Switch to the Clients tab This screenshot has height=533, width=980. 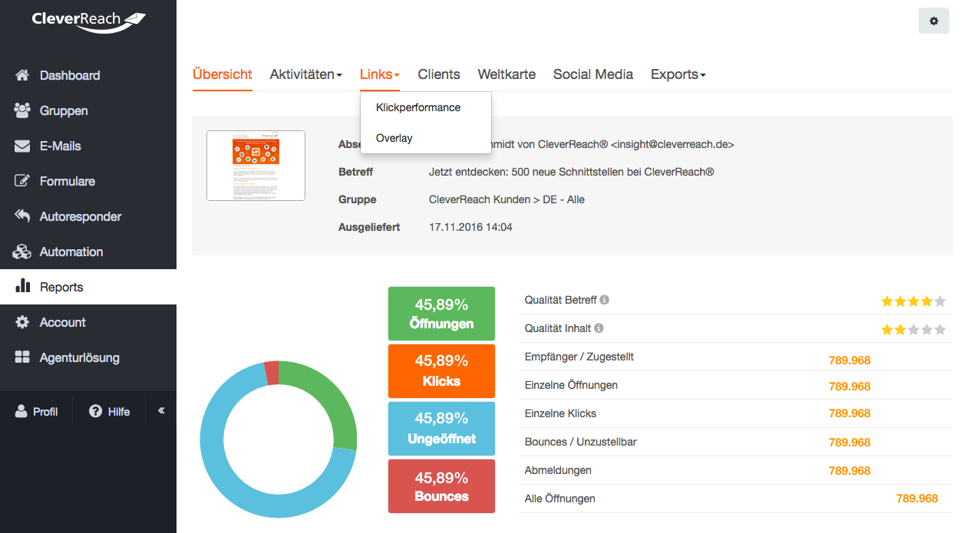439,74
